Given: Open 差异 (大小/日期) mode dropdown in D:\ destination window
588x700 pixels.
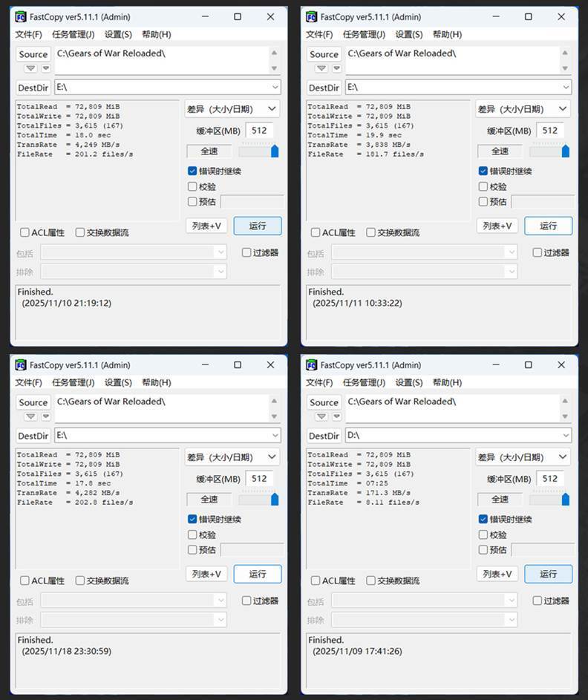Looking at the screenshot, I should (523, 457).
